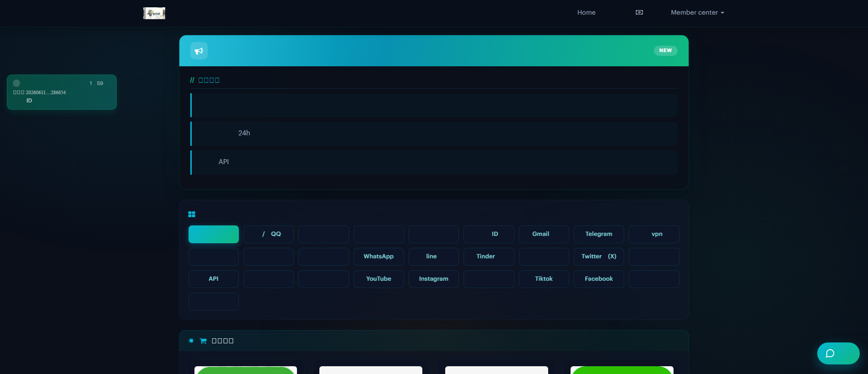Open the live chat bubble button
The image size is (868, 374).
tap(838, 353)
